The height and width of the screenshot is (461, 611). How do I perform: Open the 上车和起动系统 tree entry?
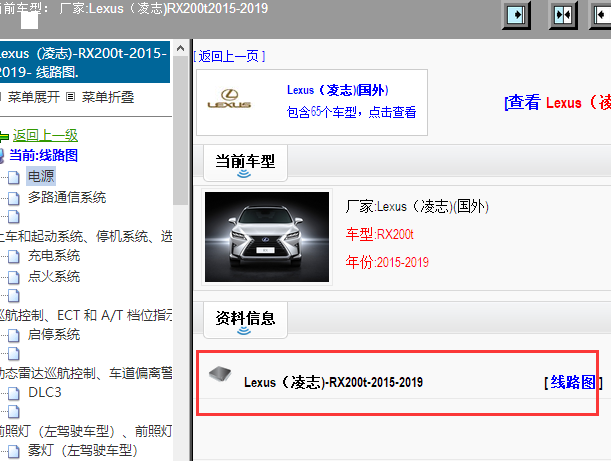pyautogui.click(x=86, y=236)
